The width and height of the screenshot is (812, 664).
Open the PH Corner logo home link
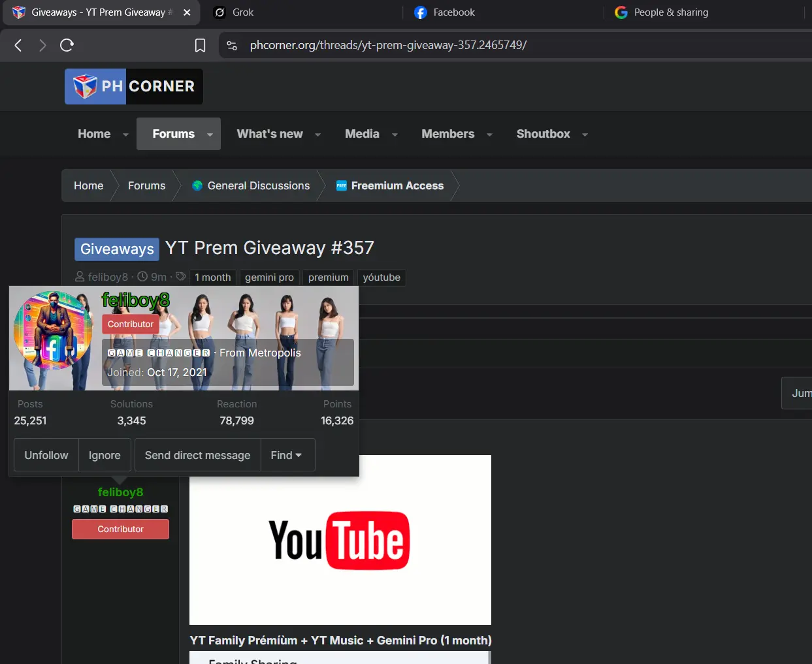(x=134, y=86)
